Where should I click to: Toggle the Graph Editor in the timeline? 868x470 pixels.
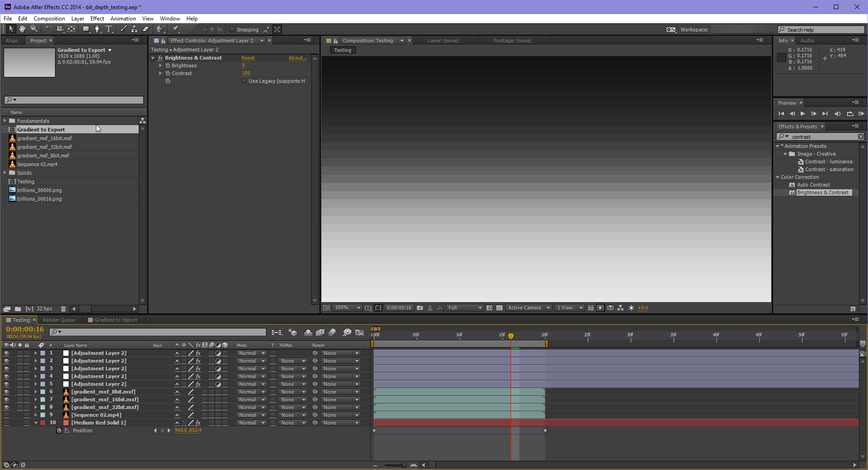[360, 332]
